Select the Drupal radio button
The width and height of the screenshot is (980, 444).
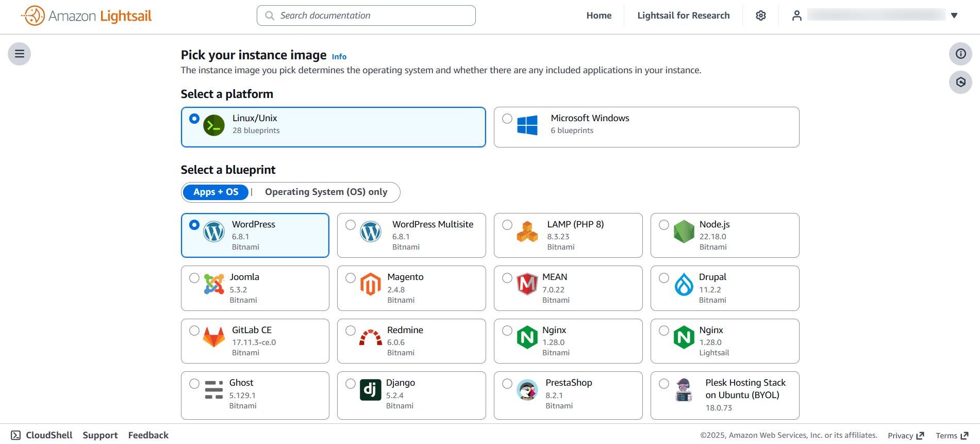click(664, 278)
